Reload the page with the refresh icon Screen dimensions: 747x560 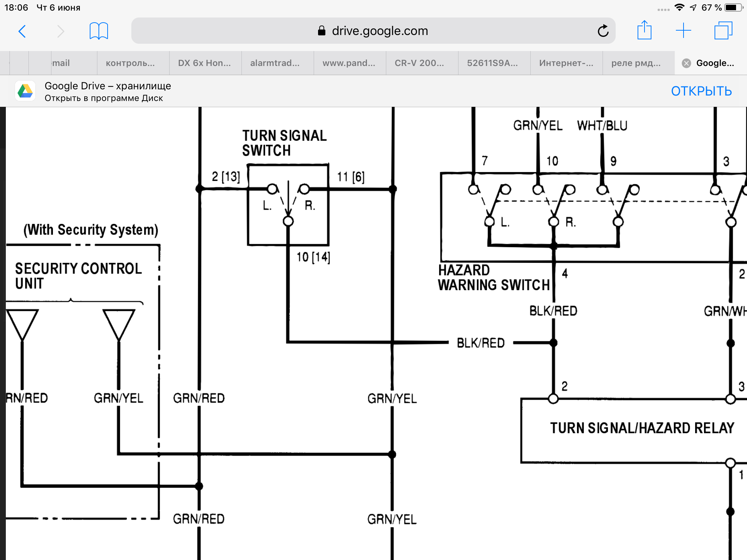pyautogui.click(x=603, y=31)
